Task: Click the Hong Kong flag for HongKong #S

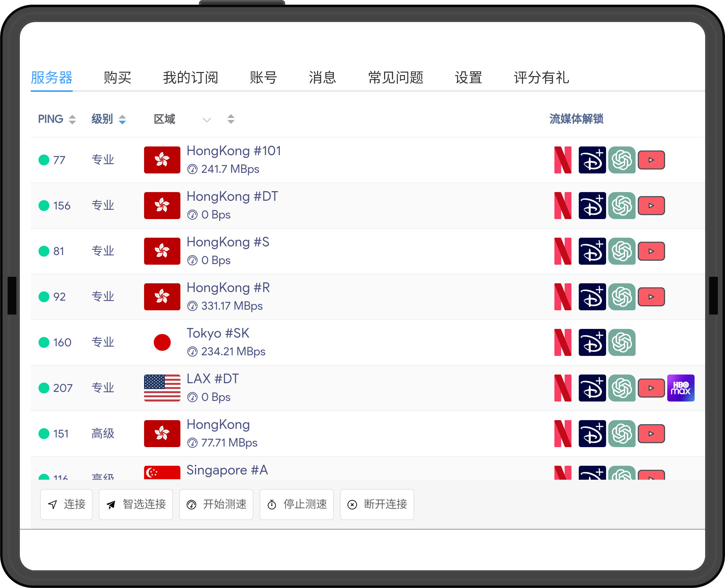Action: click(162, 251)
